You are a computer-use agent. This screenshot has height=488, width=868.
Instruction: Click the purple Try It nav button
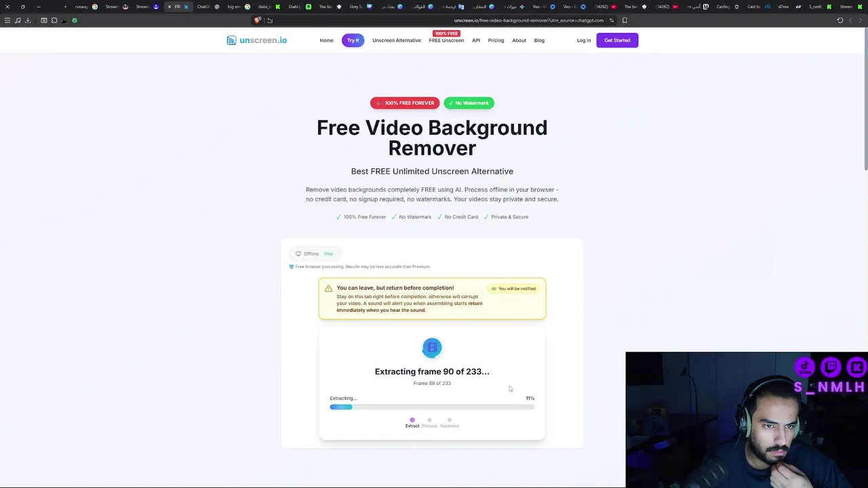tap(353, 40)
